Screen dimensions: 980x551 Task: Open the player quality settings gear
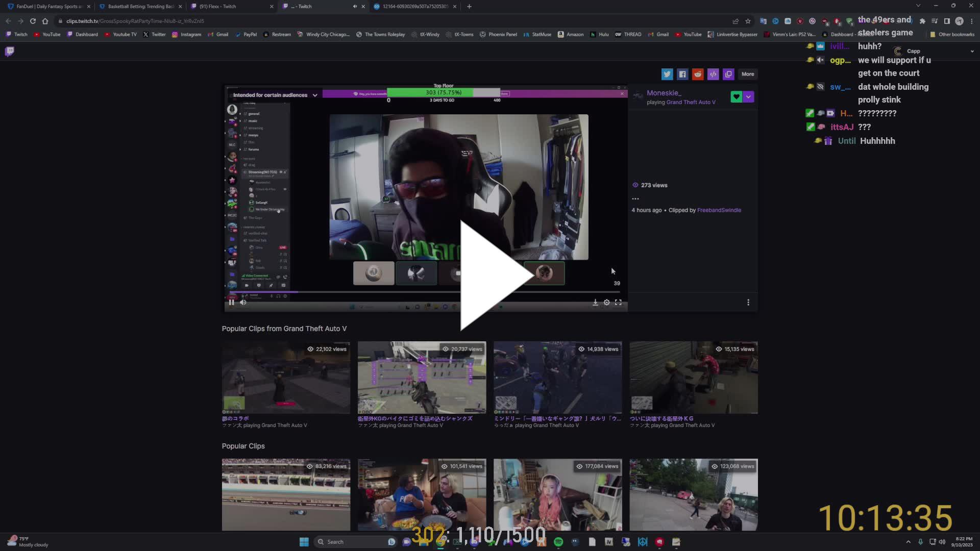[607, 302]
